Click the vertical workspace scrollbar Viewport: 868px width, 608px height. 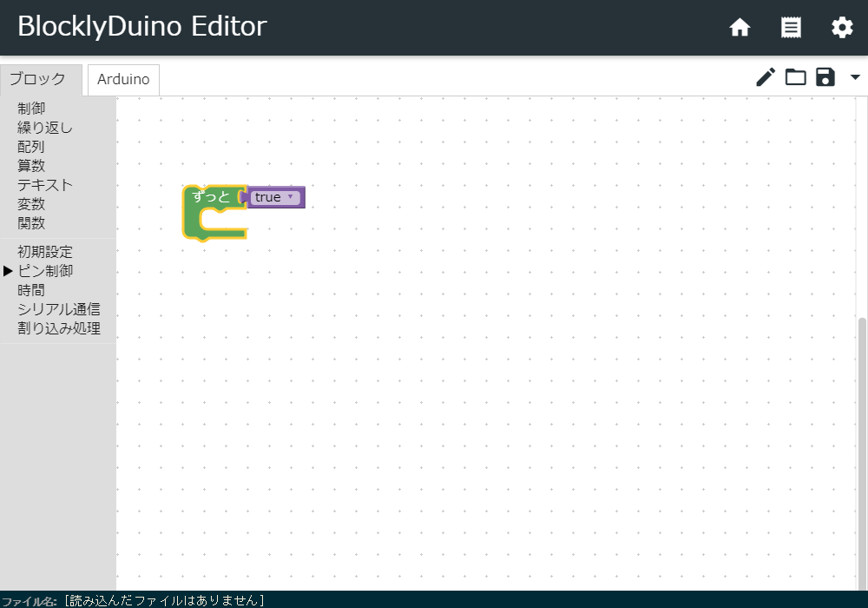click(x=862, y=452)
